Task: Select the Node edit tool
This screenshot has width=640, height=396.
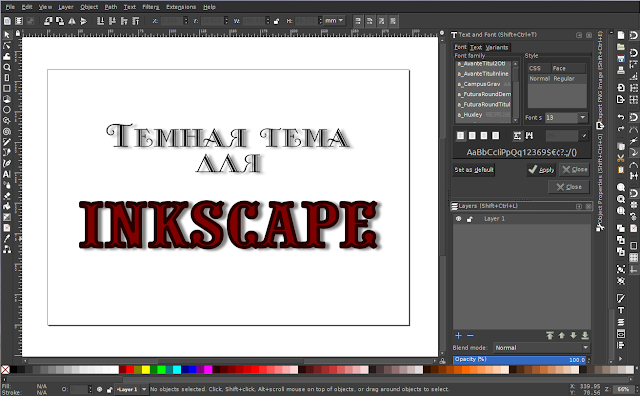Action: [x=7, y=46]
